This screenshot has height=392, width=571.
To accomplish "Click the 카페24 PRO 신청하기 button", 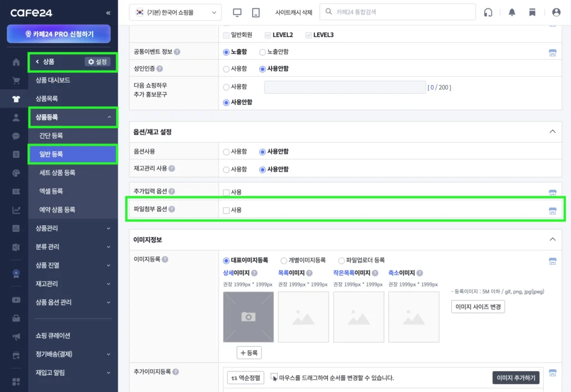I will 58,35.
